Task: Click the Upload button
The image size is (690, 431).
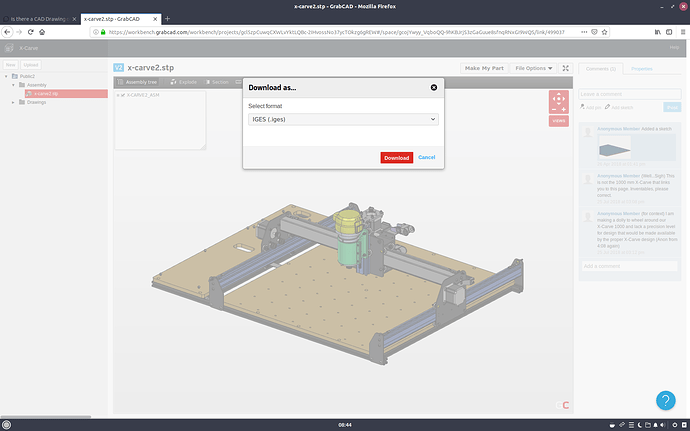Action: coord(31,65)
